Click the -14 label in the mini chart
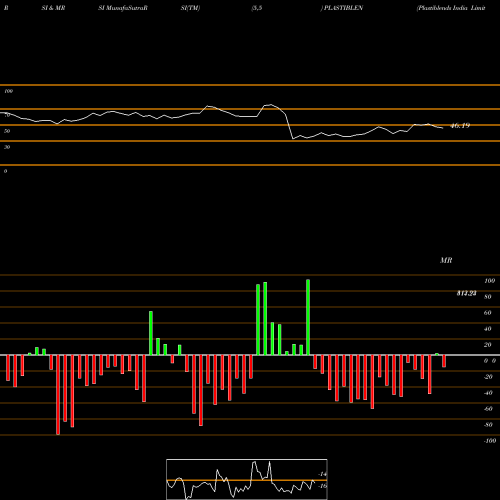Screen dimensions: 500x500 (x=322, y=474)
